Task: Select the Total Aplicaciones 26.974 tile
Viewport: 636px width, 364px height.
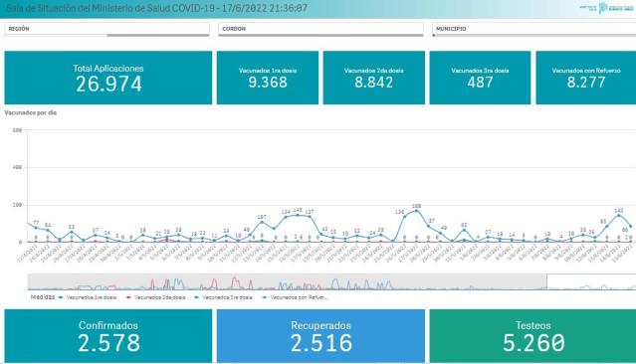Action: click(x=107, y=78)
